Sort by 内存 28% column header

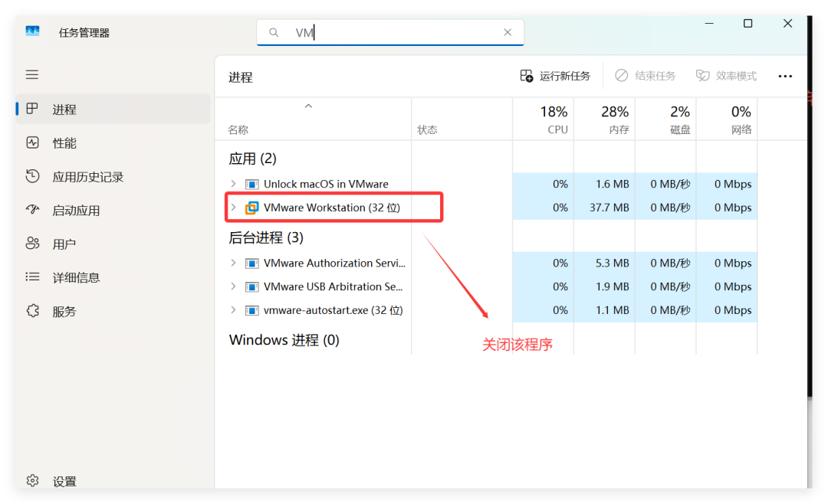click(605, 119)
